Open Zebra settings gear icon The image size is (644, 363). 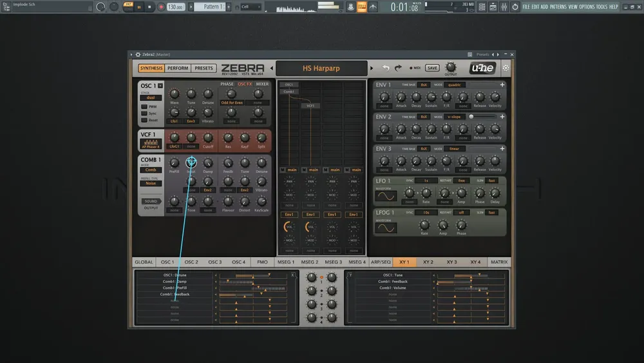506,68
